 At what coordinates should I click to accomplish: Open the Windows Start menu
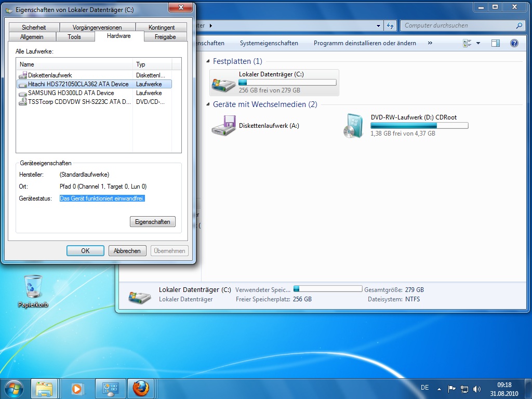[14, 388]
